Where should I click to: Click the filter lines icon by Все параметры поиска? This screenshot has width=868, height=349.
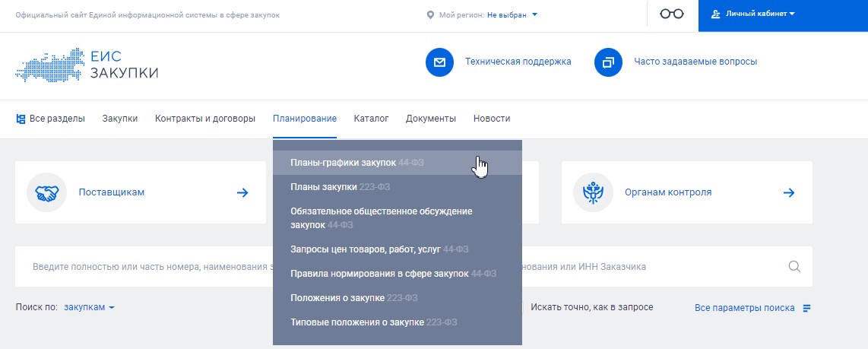(x=806, y=308)
